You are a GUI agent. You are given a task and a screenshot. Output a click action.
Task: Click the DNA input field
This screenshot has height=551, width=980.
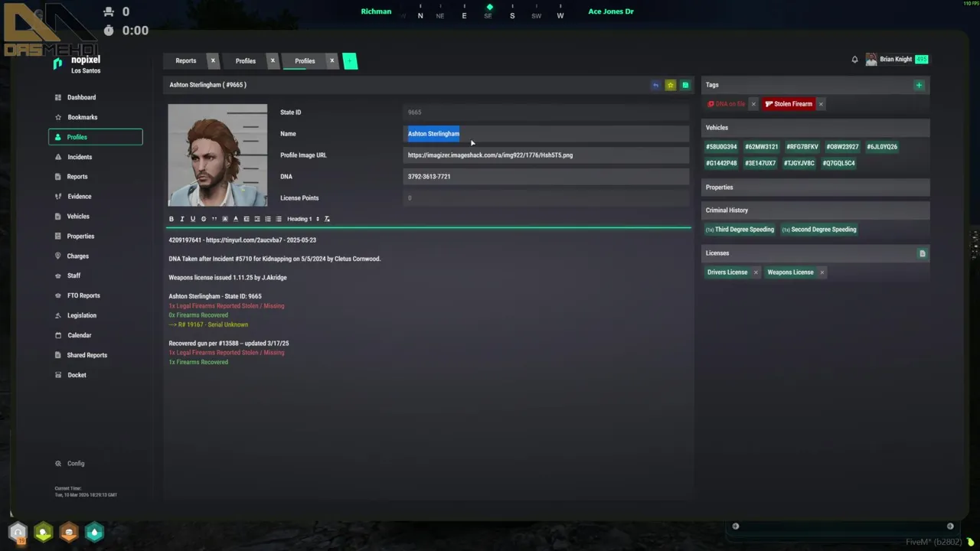546,177
